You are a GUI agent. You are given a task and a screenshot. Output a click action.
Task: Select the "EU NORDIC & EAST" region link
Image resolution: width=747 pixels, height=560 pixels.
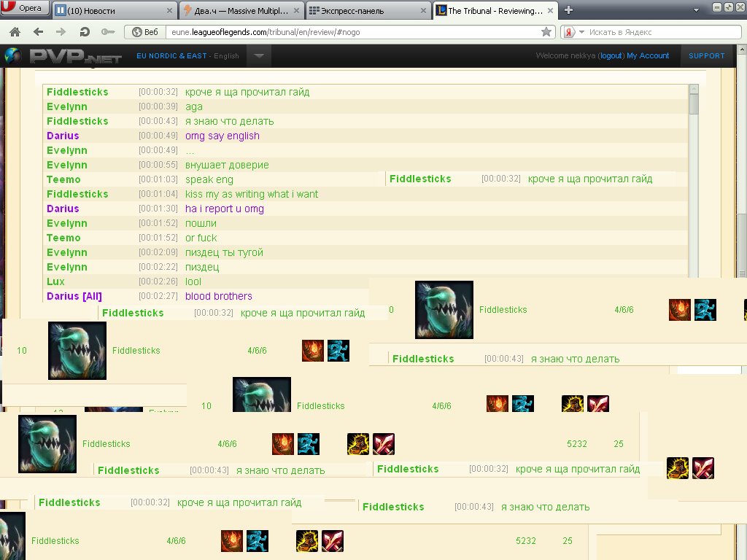tap(171, 55)
